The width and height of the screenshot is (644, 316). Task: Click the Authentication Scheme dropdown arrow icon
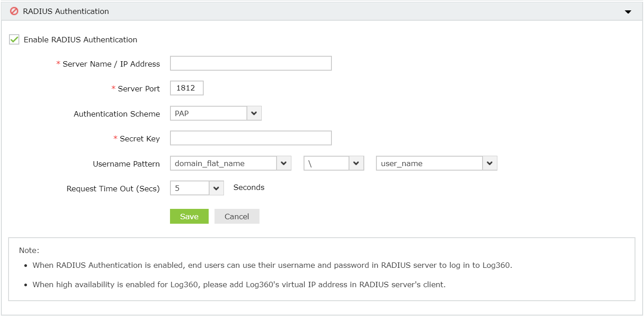254,113
